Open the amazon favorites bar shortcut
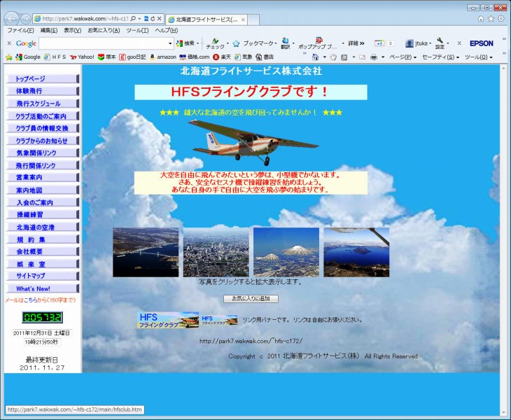 tap(162, 57)
